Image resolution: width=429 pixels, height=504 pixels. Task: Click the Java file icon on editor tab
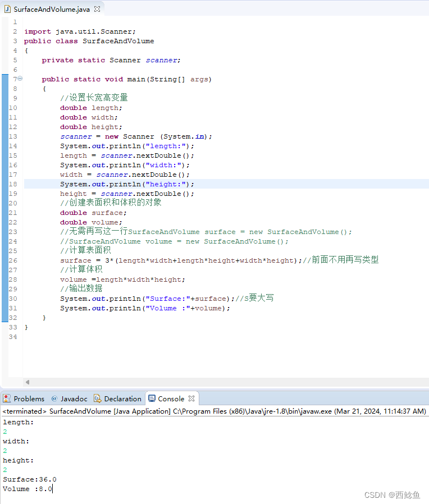tap(7, 10)
